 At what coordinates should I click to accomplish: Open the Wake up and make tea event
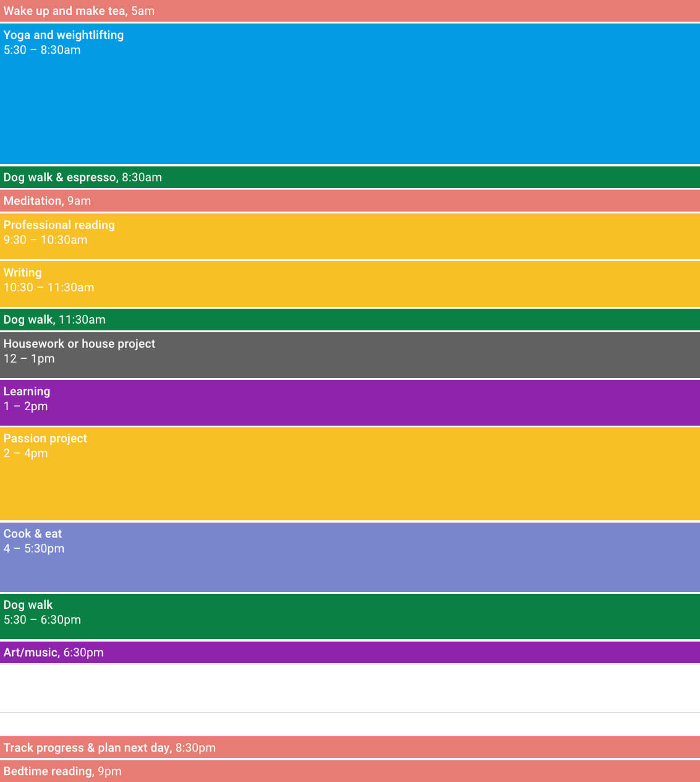[350, 11]
